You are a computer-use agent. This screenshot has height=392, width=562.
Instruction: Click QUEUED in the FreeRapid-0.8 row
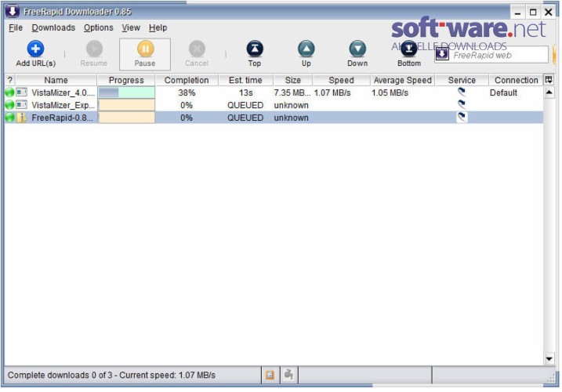point(245,118)
